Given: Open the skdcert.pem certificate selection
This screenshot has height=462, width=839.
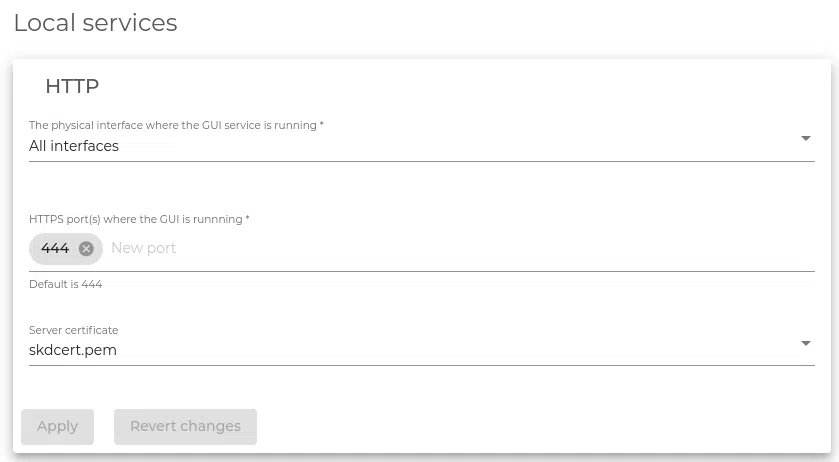Looking at the screenshot, I should click(x=73, y=350).
